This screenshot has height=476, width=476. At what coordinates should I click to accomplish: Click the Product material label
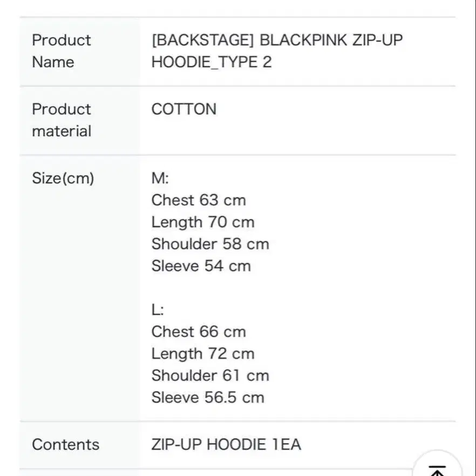click(62, 120)
